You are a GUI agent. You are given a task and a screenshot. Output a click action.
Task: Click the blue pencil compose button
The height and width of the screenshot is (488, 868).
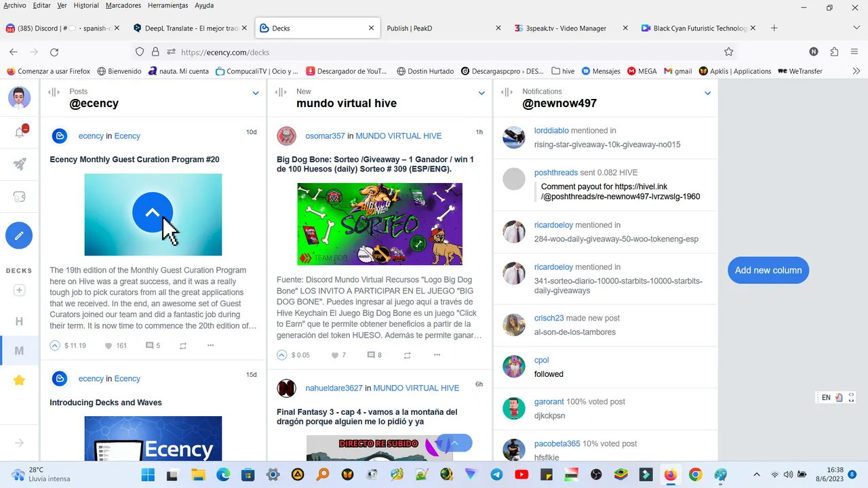(19, 235)
